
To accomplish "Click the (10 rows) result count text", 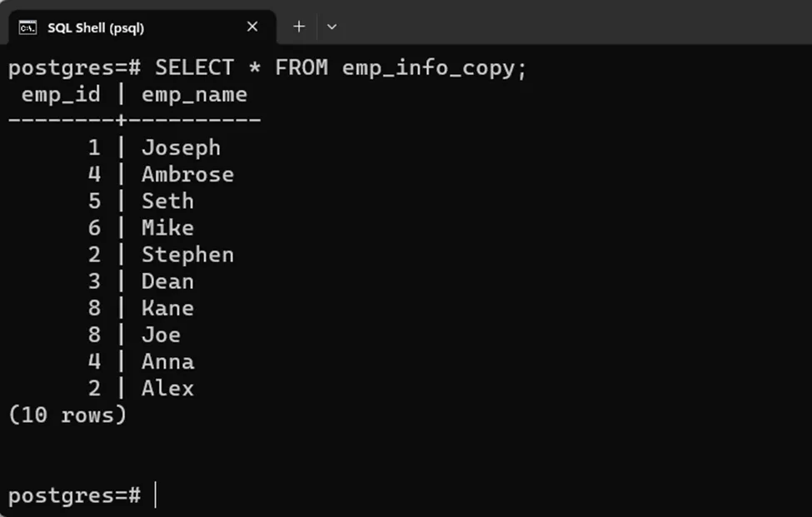I will tap(67, 415).
